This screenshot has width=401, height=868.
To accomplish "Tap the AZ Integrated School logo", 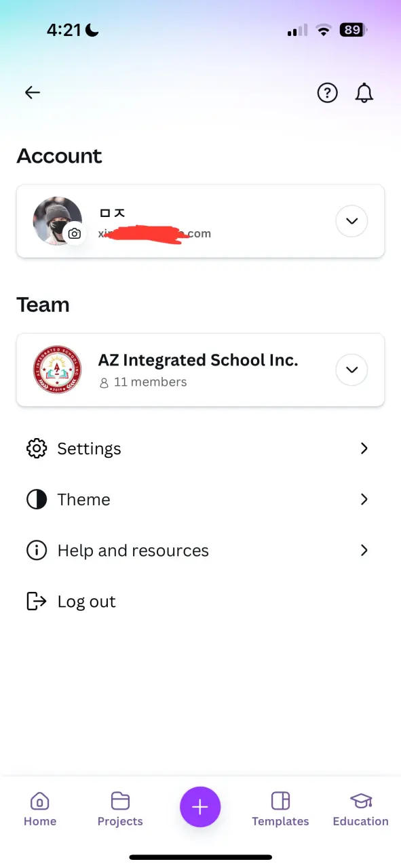I will pyautogui.click(x=58, y=370).
